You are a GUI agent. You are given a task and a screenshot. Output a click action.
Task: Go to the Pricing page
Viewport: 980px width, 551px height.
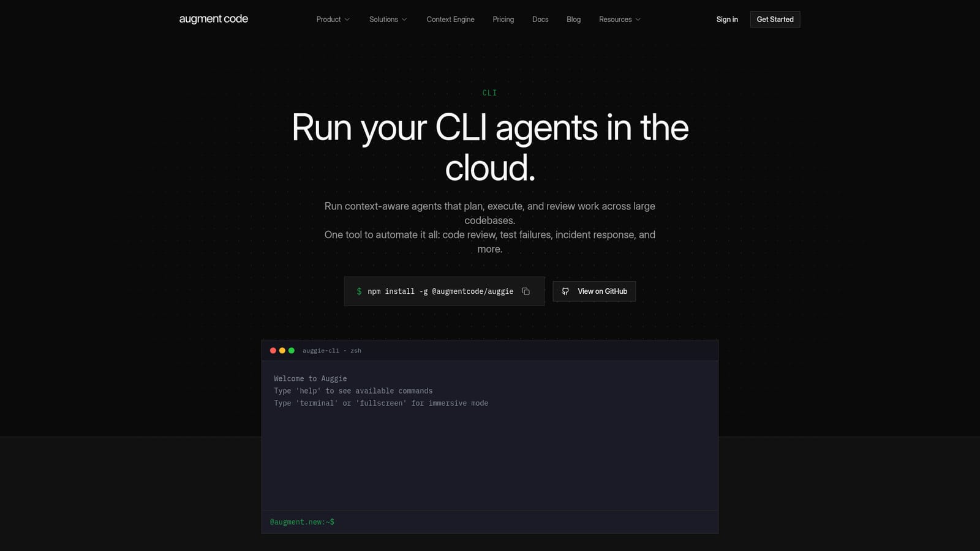click(x=503, y=20)
